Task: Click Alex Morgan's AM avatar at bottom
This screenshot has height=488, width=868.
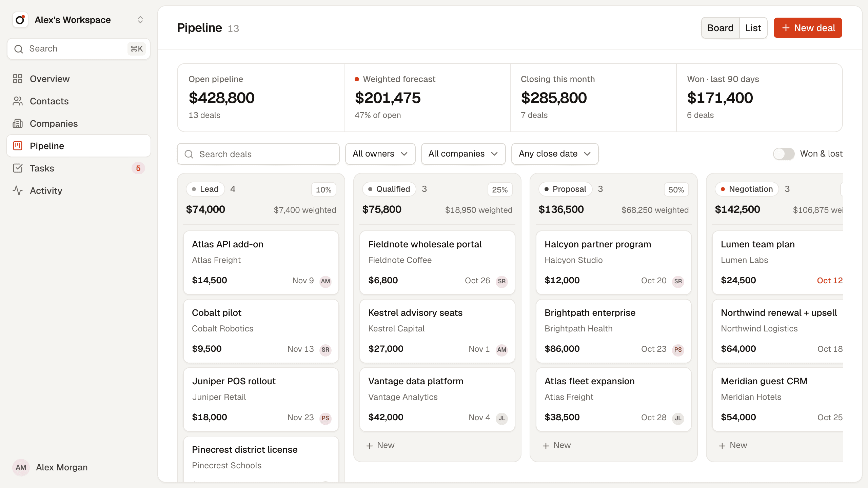Action: pyautogui.click(x=21, y=467)
